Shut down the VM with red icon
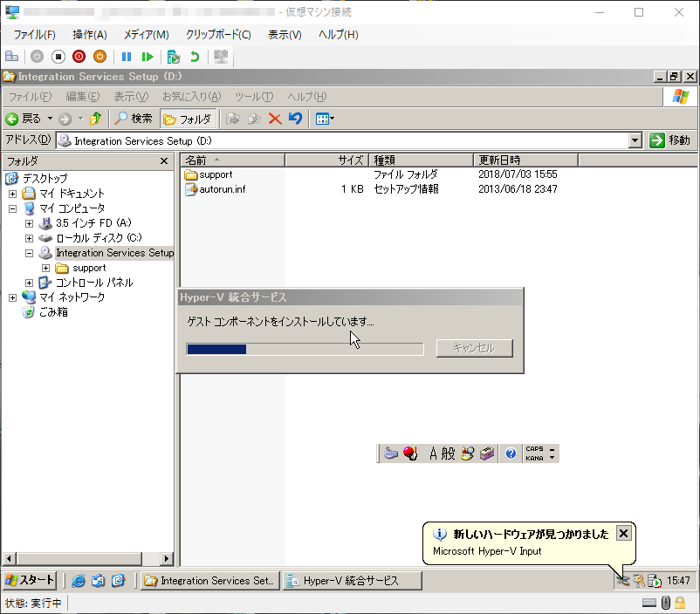This screenshot has width=700, height=614. coord(79,57)
